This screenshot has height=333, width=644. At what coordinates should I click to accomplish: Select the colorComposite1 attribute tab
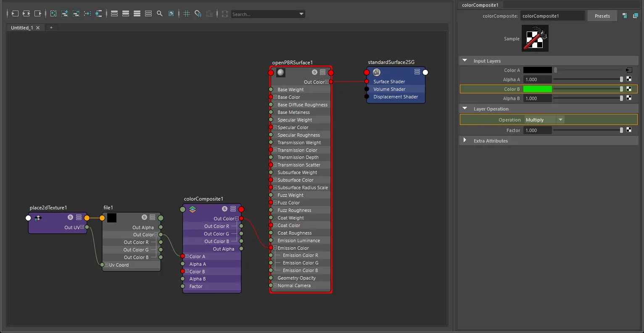coord(480,5)
